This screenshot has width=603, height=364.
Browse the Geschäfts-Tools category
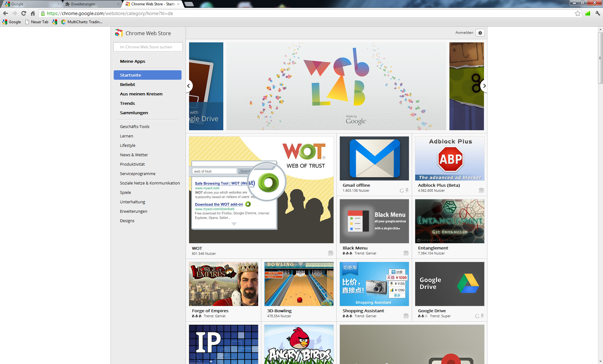tap(135, 126)
